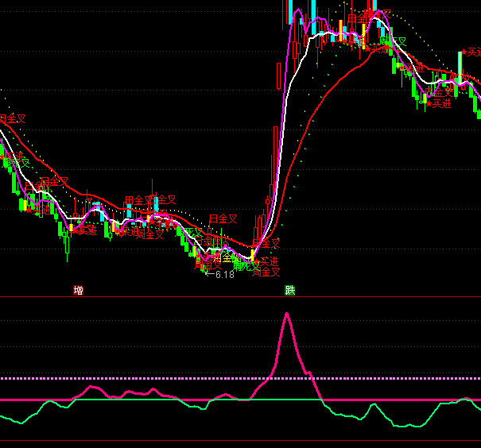Select the red horizontal line at panel bottom
This screenshot has height=448, width=481.
click(x=239, y=440)
